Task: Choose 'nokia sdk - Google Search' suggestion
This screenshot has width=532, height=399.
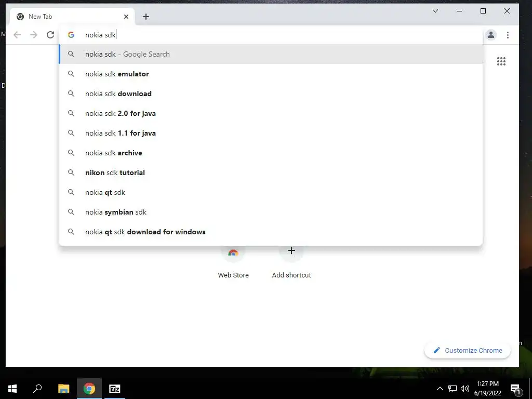Action: click(271, 54)
